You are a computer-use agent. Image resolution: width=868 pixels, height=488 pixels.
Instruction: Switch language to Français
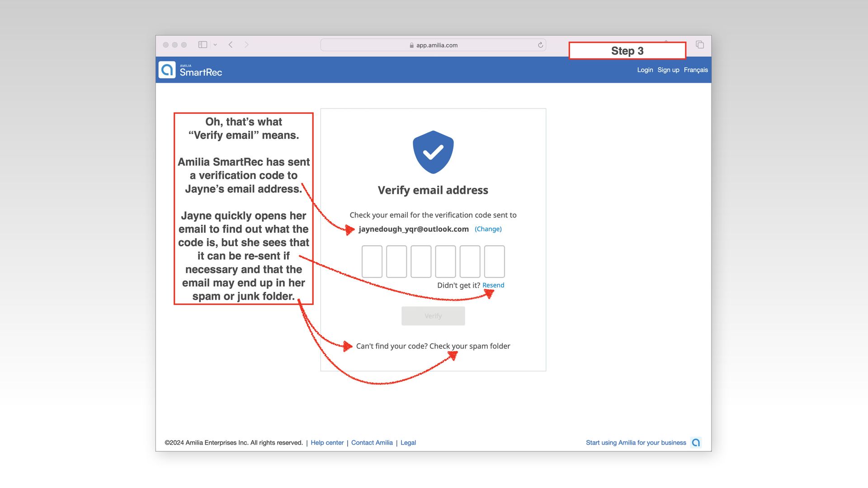click(x=696, y=70)
